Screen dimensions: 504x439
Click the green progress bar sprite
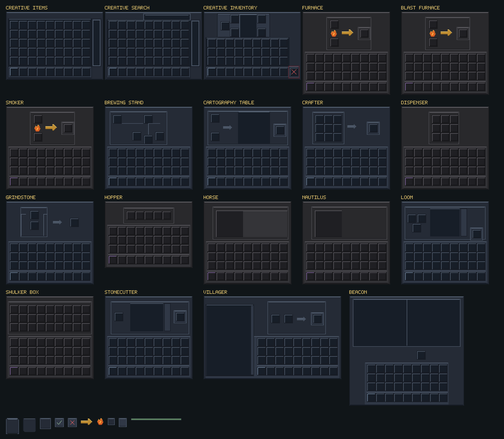coord(156,419)
